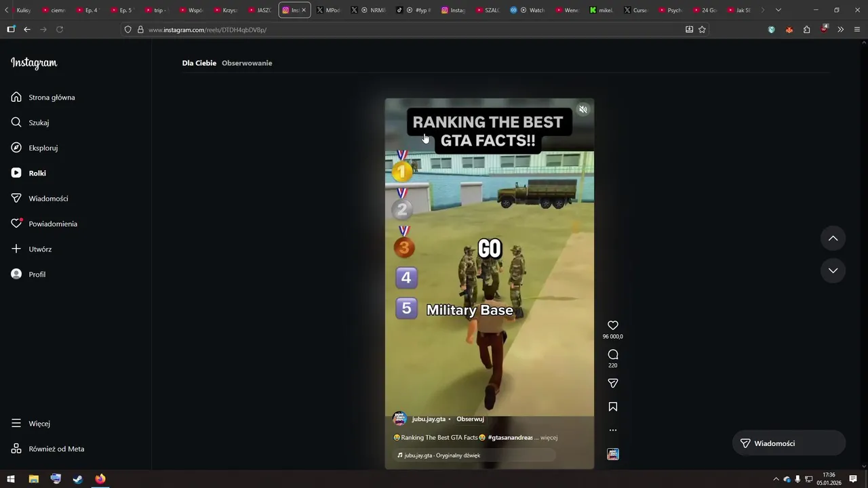Open the Szukaj search panel

click(x=30, y=123)
